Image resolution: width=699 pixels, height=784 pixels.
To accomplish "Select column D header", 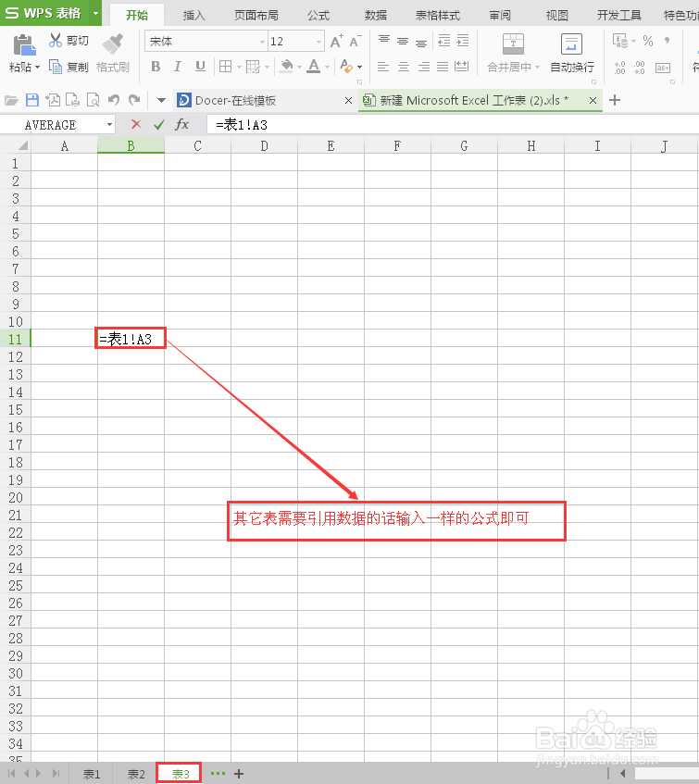I will point(264,146).
